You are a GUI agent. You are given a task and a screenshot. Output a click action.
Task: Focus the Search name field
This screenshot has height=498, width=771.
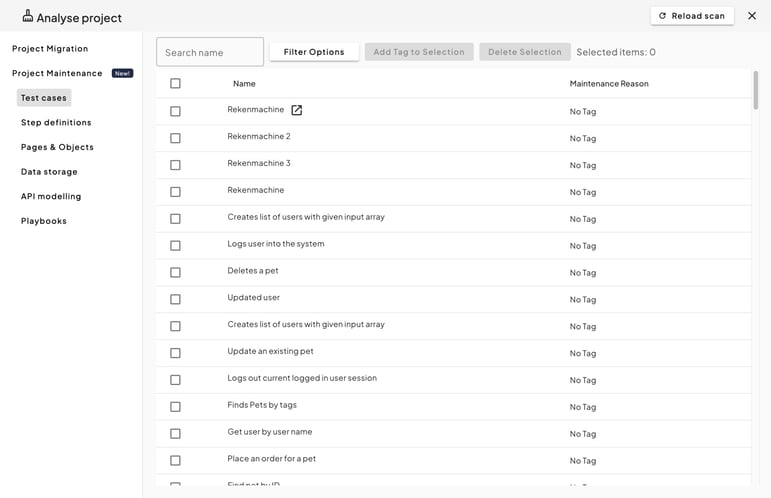[x=210, y=52]
